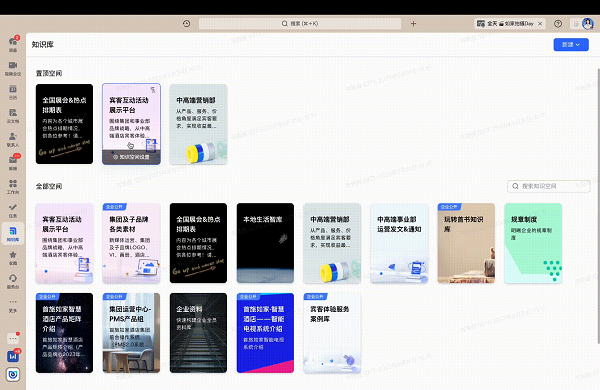Click 知识空间设置 on the hovered card

[x=131, y=157]
